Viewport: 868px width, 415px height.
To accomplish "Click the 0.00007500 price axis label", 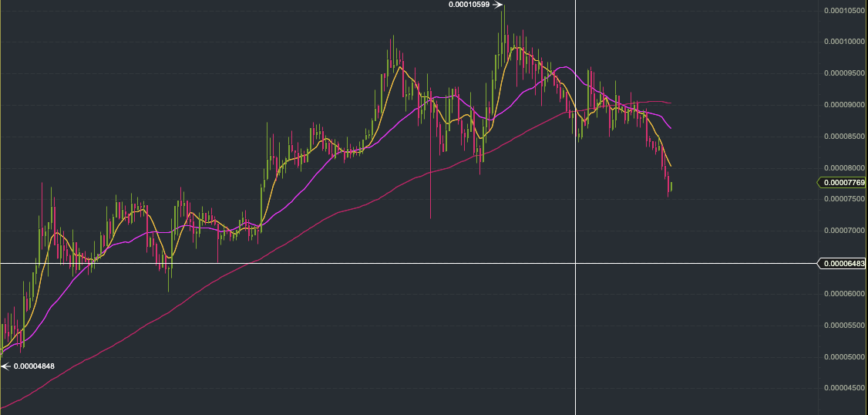I will tap(844, 199).
